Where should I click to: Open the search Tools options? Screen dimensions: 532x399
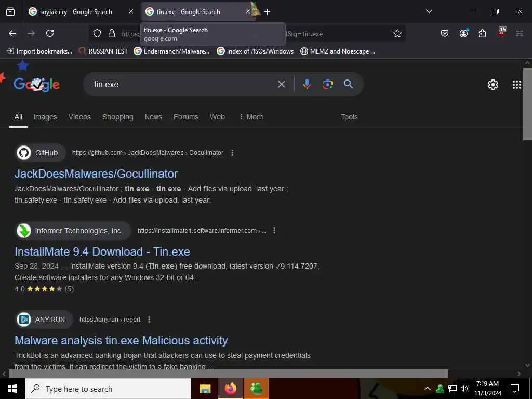click(349, 117)
